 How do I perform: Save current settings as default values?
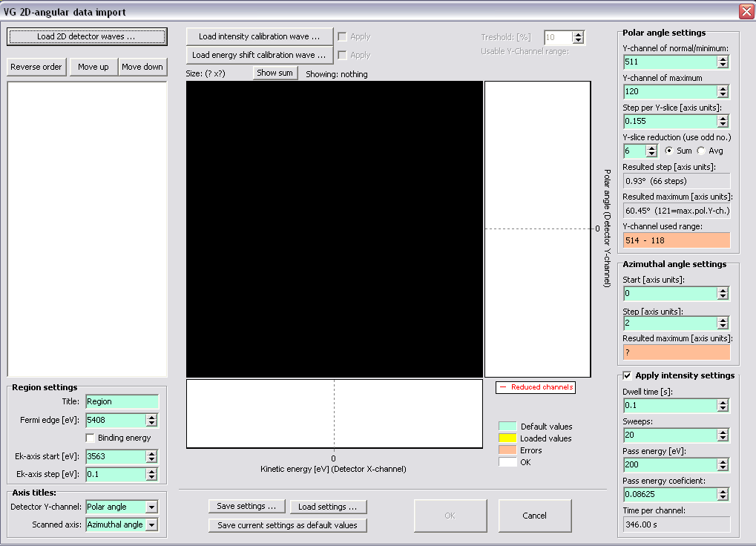[287, 525]
